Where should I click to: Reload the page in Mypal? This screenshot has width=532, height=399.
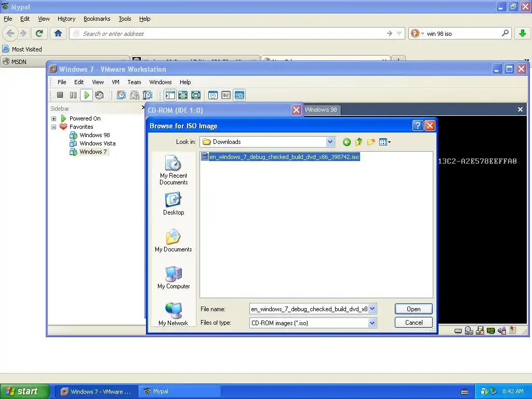click(x=39, y=33)
